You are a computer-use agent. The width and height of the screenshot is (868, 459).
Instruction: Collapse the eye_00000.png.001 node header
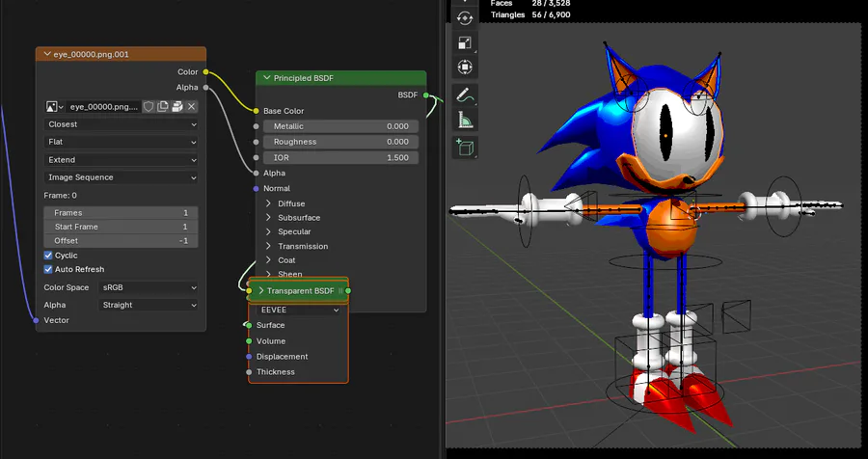(x=46, y=54)
